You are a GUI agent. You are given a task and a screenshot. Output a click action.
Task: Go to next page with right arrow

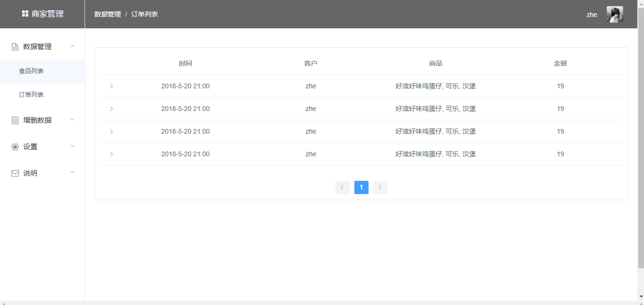(380, 187)
